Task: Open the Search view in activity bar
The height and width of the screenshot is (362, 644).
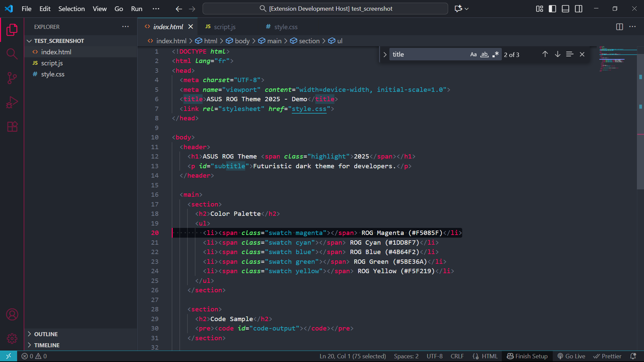Action: pyautogui.click(x=12, y=54)
